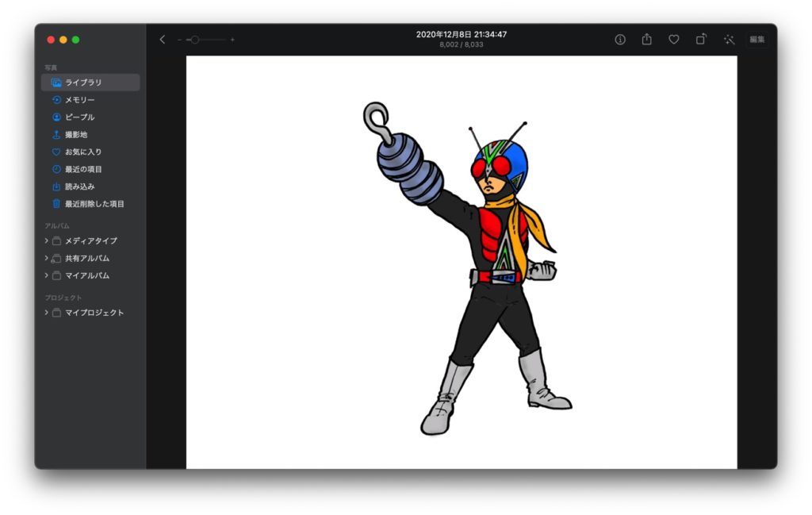Select ライブラリ in the sidebar
Screen dimensions: 812x515
(x=90, y=83)
